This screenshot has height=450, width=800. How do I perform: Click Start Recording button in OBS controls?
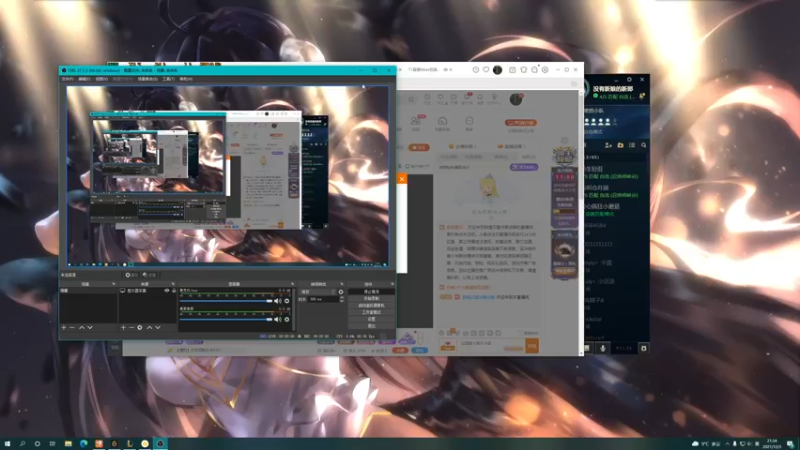[x=371, y=298]
